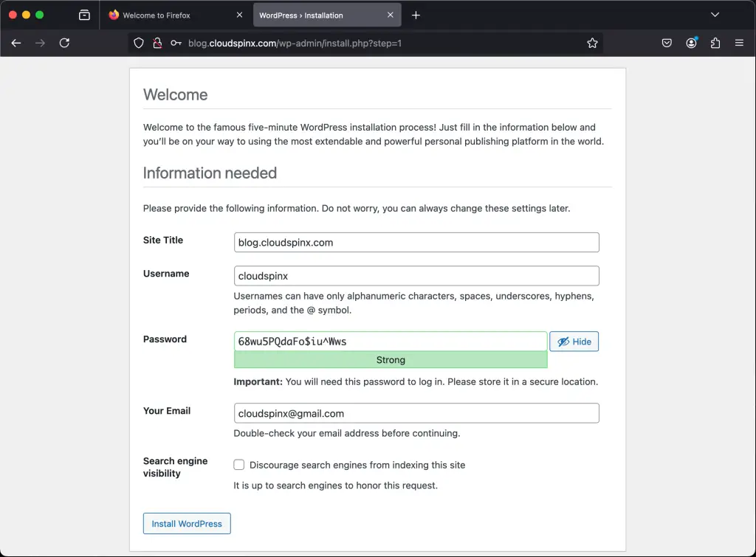Open the Firefox account icon
Viewport: 756px width, 557px height.
tap(691, 43)
